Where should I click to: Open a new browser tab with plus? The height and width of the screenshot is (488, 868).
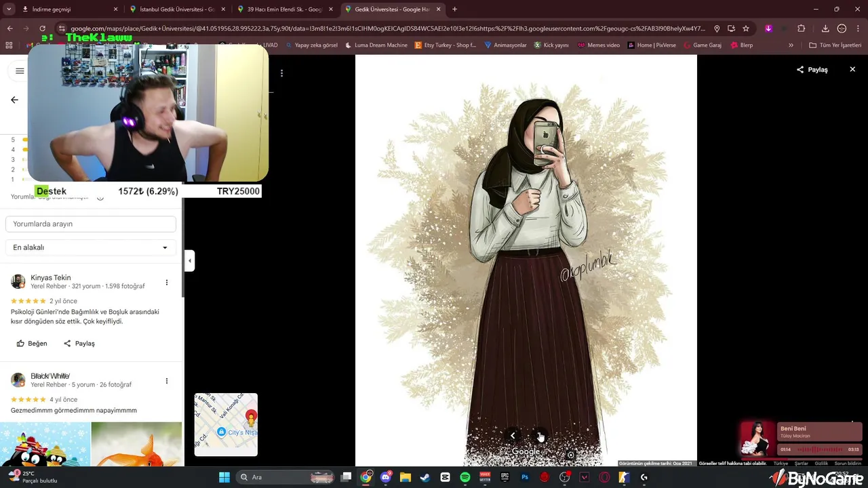[x=454, y=9]
